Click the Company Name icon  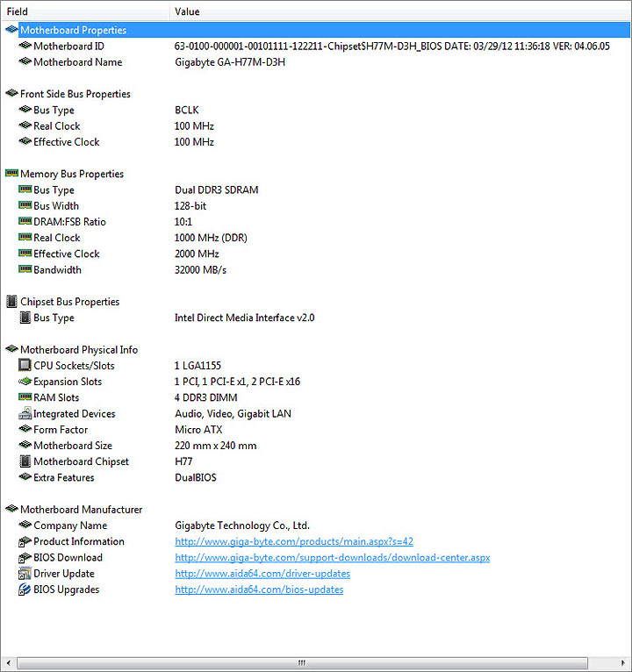click(x=25, y=525)
